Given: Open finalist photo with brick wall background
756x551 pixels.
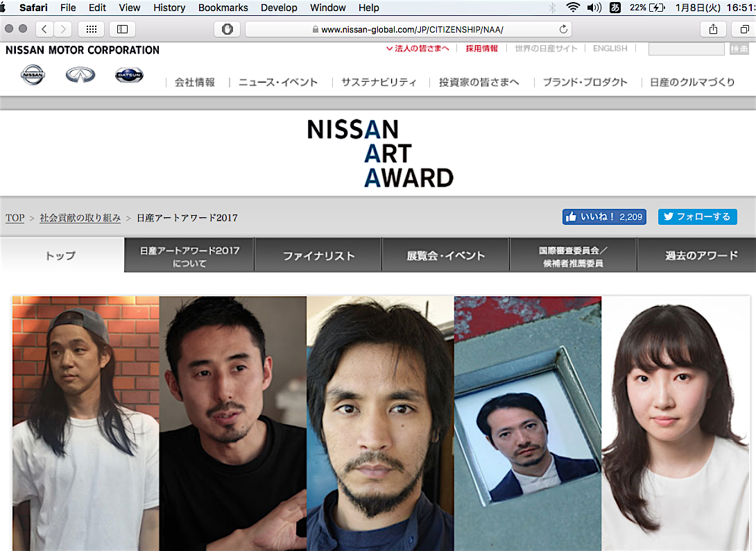Looking at the screenshot, I should coord(86,423).
